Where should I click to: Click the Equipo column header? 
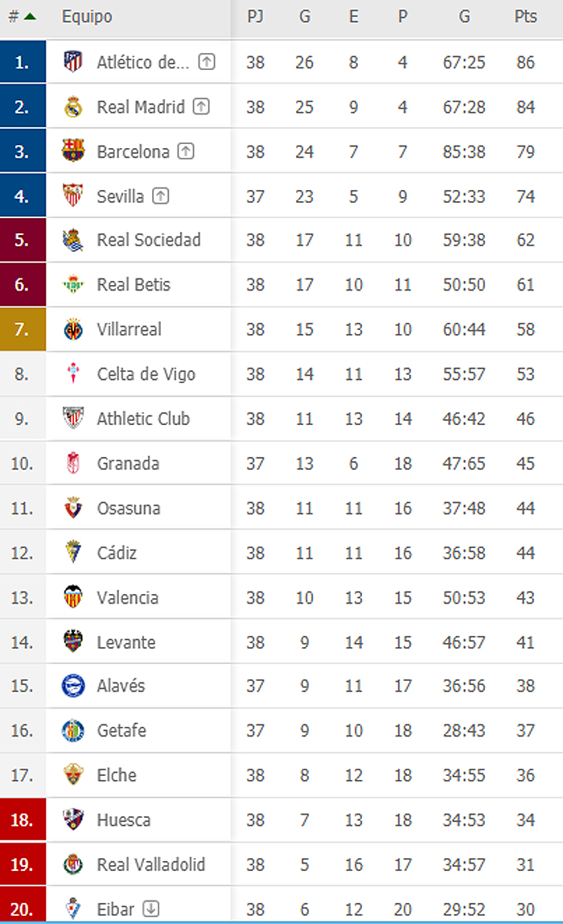pyautogui.click(x=87, y=16)
